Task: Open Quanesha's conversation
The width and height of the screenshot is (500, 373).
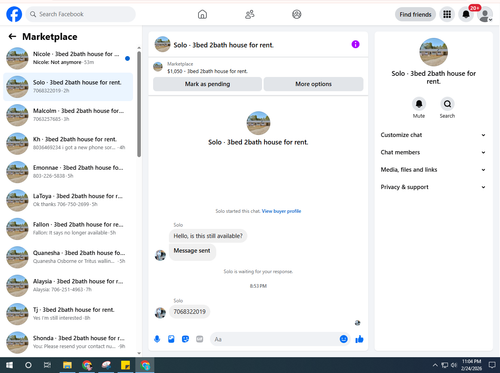Action: [x=68, y=257]
